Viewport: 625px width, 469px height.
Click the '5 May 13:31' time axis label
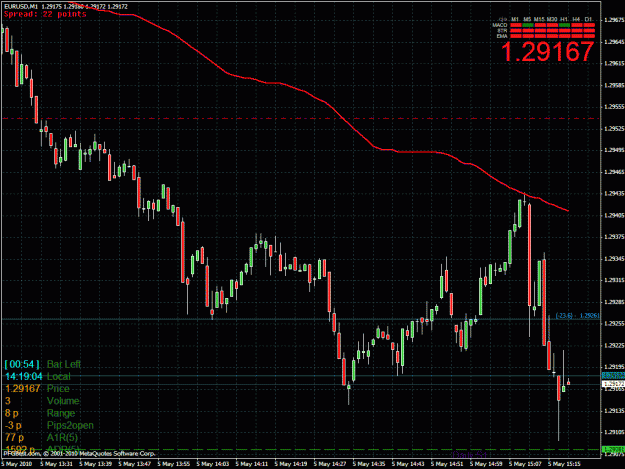[56, 464]
